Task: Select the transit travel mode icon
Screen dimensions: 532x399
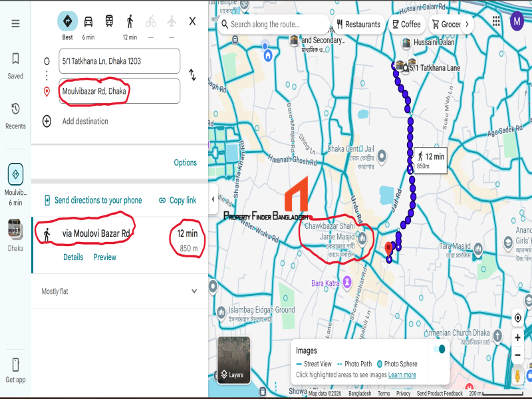Action: [109, 21]
